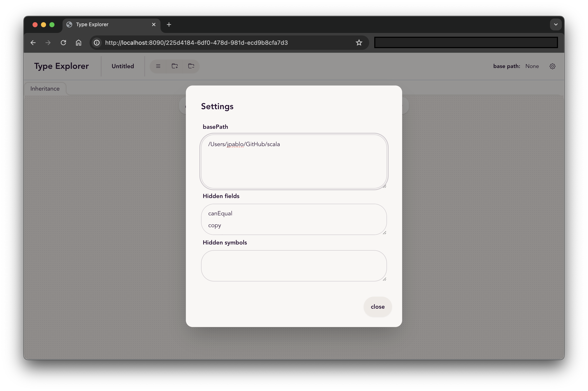Image resolution: width=588 pixels, height=391 pixels.
Task: View site information icon in address bar
Action: point(97,43)
